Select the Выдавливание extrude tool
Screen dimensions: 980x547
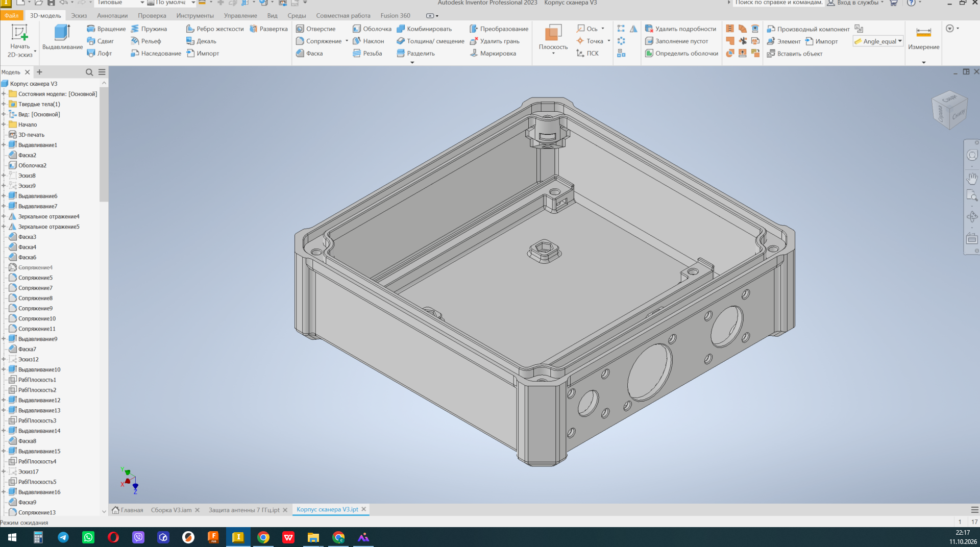(x=62, y=38)
